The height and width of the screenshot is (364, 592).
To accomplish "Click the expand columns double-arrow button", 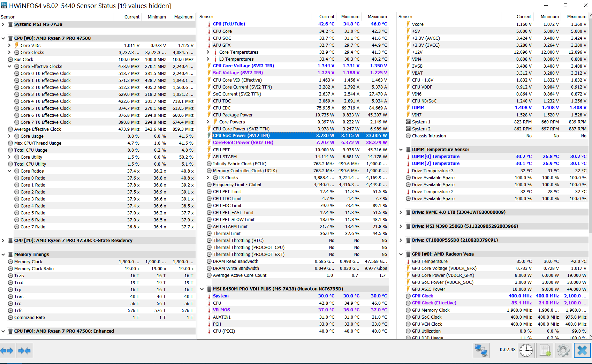I will pyautogui.click(x=7, y=351).
